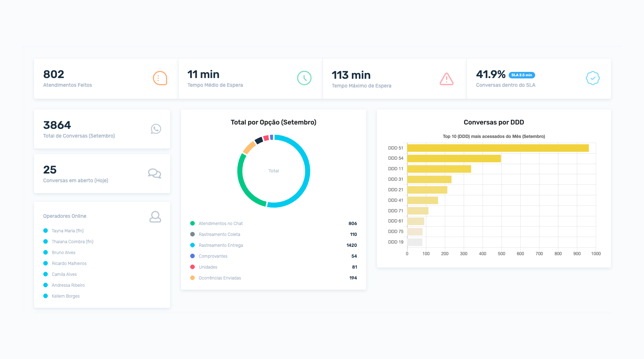The image size is (644, 359).
Task: Click the WhatsApp icon in Total de Conversas
Action: 156,129
